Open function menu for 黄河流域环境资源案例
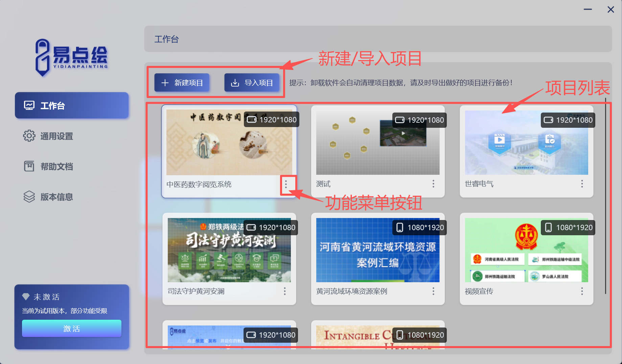The width and height of the screenshot is (622, 364). 433,291
